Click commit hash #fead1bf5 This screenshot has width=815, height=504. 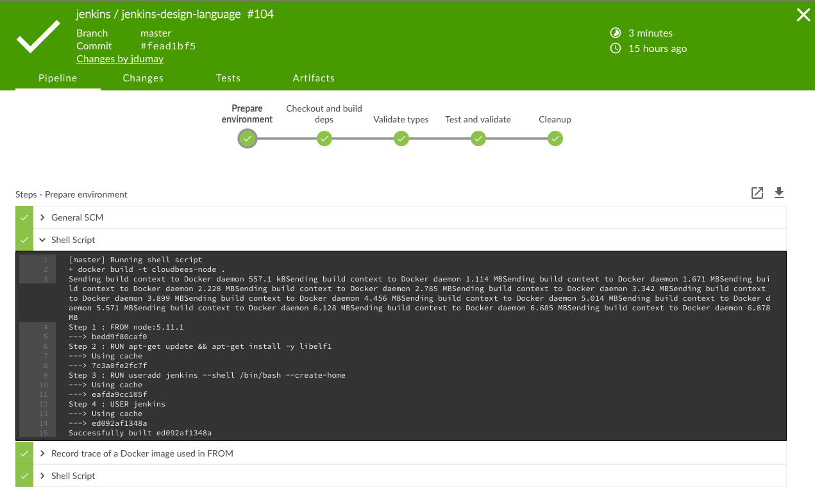click(168, 46)
